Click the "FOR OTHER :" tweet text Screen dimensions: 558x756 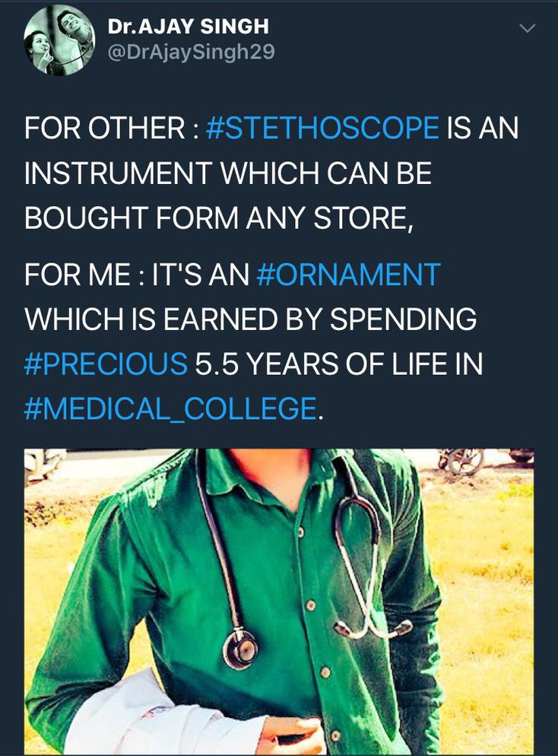[x=111, y=128]
